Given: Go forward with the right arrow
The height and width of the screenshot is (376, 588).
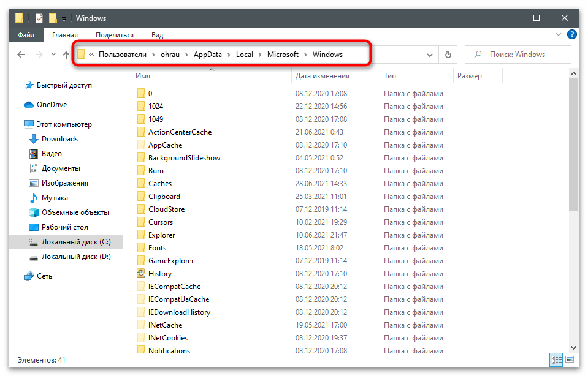Looking at the screenshot, I should pyautogui.click(x=39, y=55).
